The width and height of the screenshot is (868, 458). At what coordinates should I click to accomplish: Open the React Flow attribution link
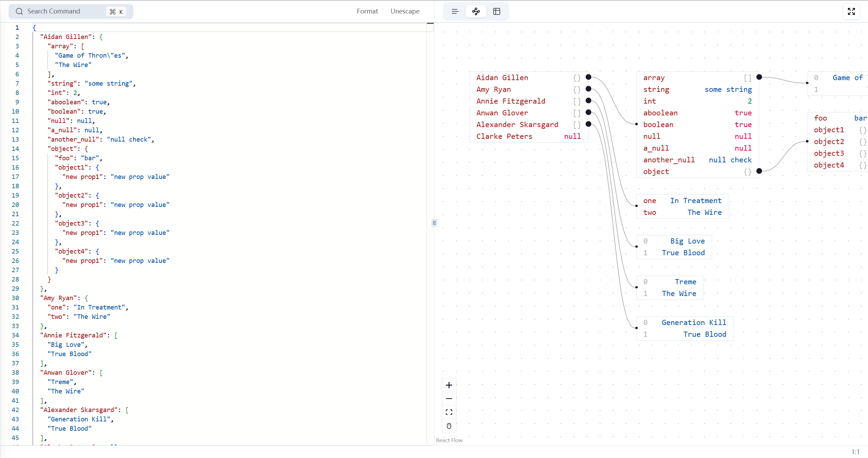449,440
